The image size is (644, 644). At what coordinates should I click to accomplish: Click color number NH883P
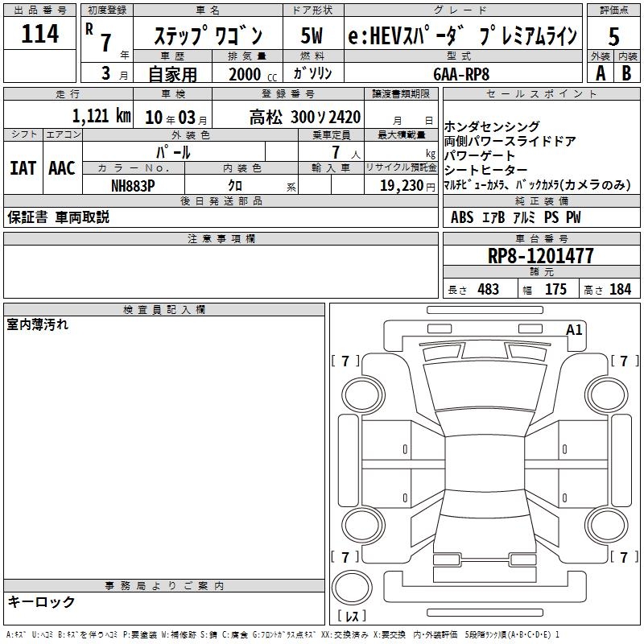click(133, 186)
